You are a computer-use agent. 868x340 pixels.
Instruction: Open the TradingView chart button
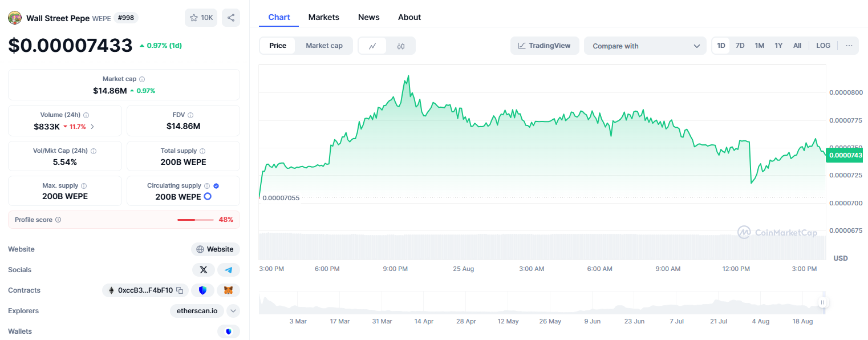pos(545,46)
